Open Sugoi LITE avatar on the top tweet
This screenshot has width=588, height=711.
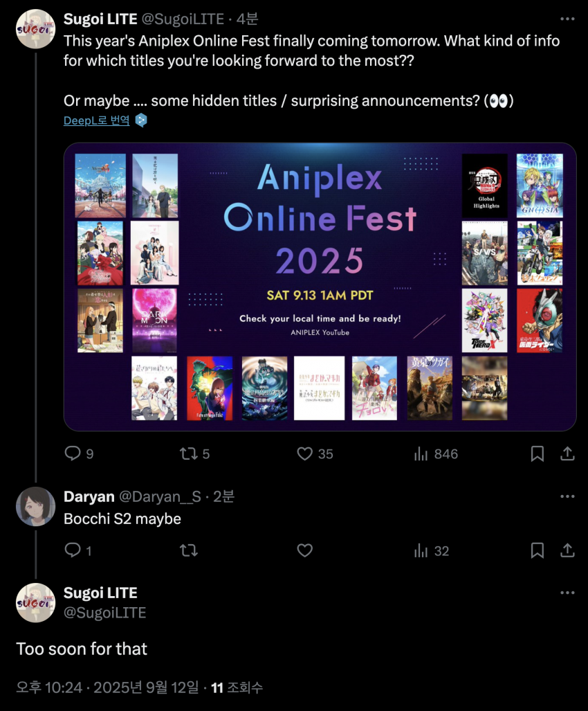pos(35,28)
